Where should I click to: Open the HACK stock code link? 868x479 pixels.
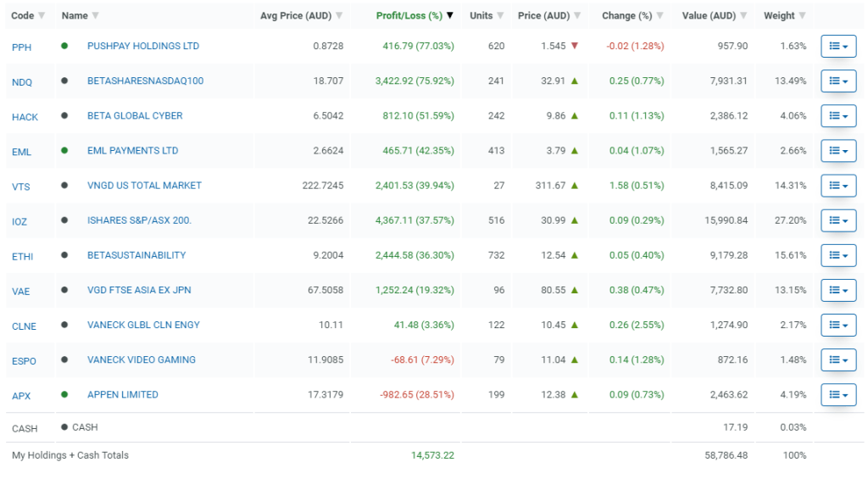pos(25,117)
